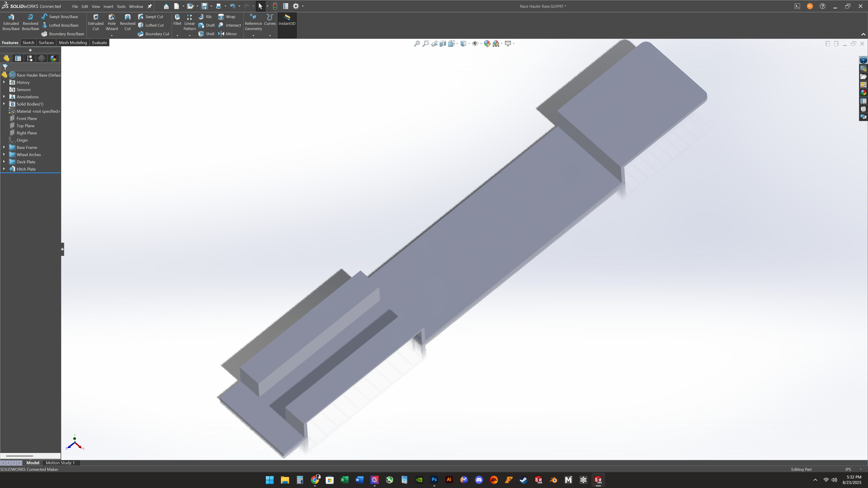868x488 pixels.
Task: Activate the Shell tool
Action: click(206, 34)
